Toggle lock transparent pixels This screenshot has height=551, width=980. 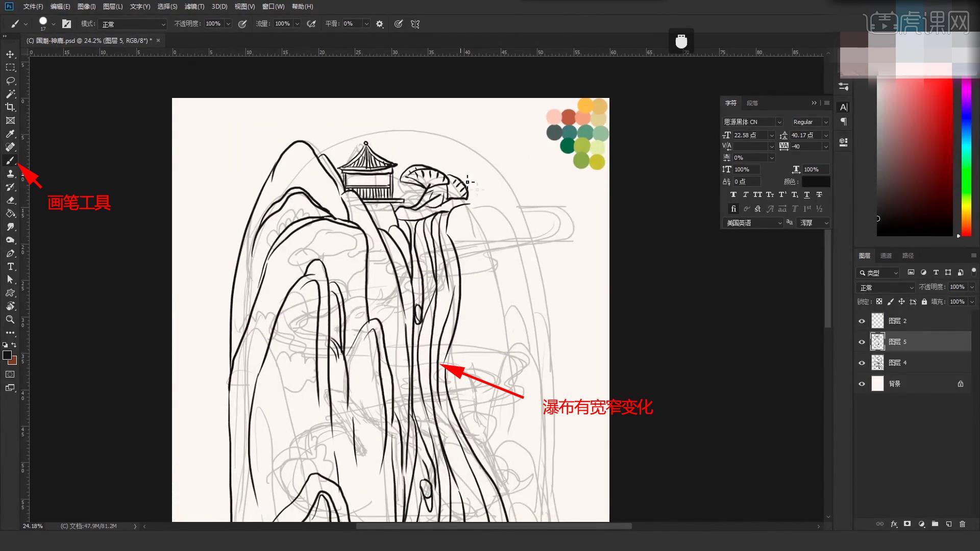[879, 302]
